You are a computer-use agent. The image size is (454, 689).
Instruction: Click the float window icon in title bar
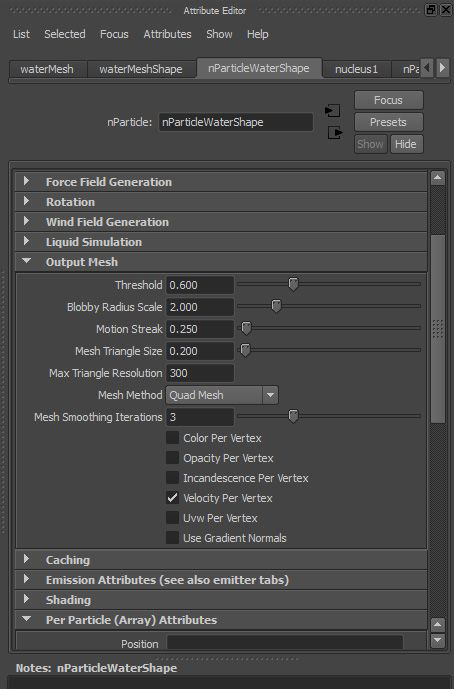point(431,10)
